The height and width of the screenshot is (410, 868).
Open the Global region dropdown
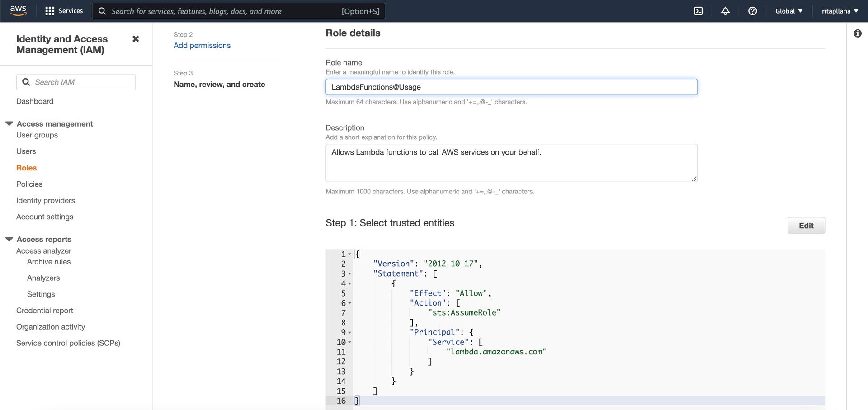[789, 11]
